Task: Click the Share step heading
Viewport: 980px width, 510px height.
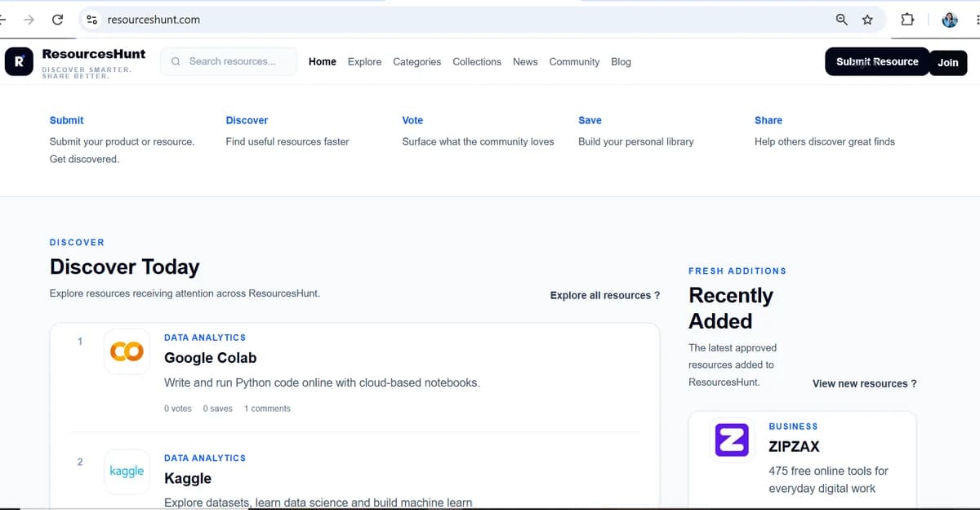Action: [x=768, y=120]
